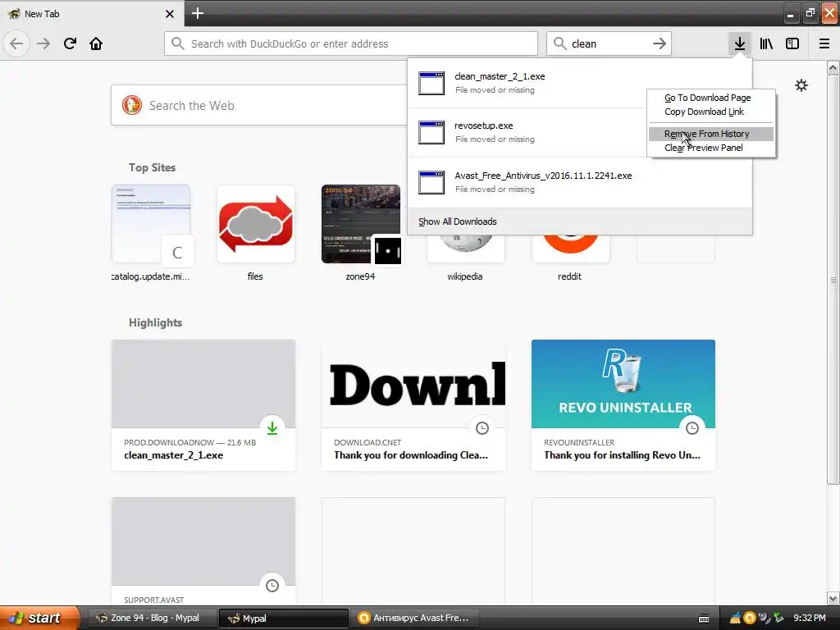Click the search bar containing 'clean'
Viewport: 840px width, 630px height.
609,43
